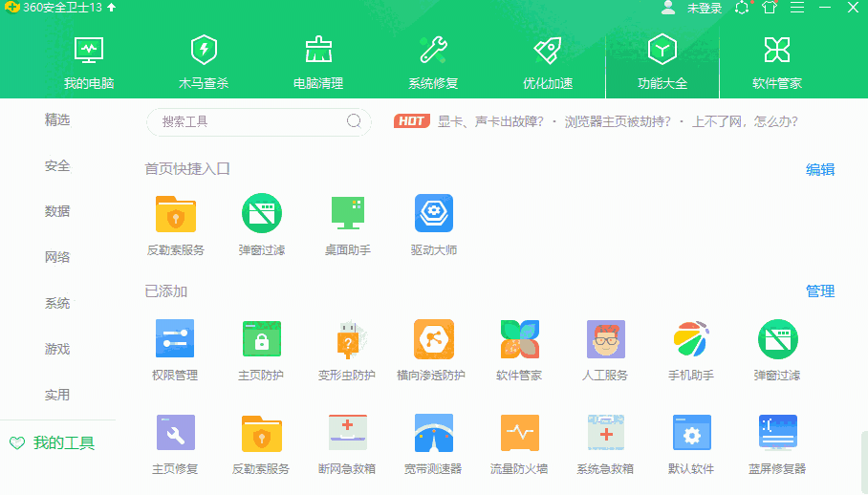Screen dimensions: 868x495
Task: Open 变形虫防护 tool
Action: point(347,350)
